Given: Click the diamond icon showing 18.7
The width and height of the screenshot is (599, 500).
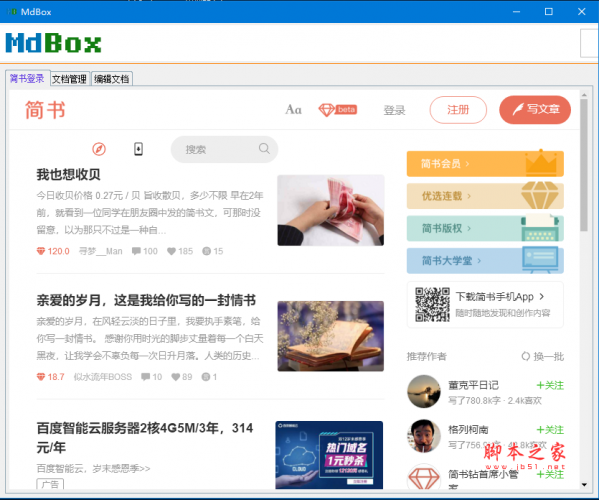Looking at the screenshot, I should coord(41,377).
